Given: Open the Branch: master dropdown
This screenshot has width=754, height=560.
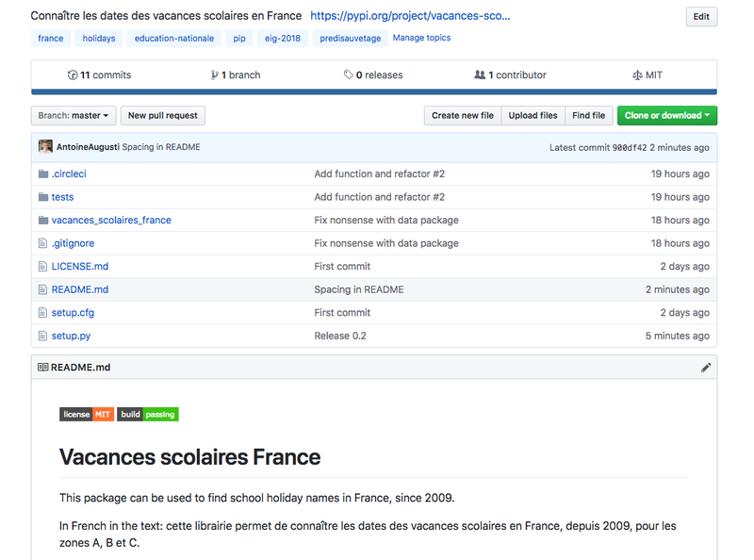Looking at the screenshot, I should point(74,116).
